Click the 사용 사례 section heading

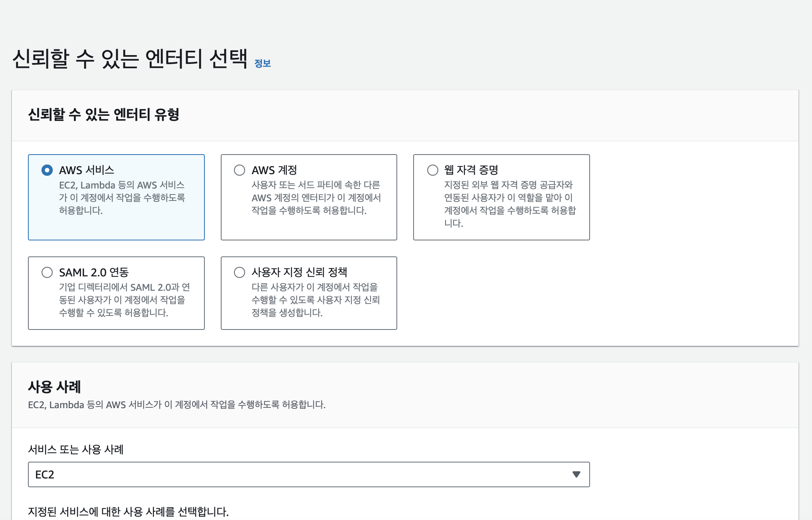pos(54,387)
